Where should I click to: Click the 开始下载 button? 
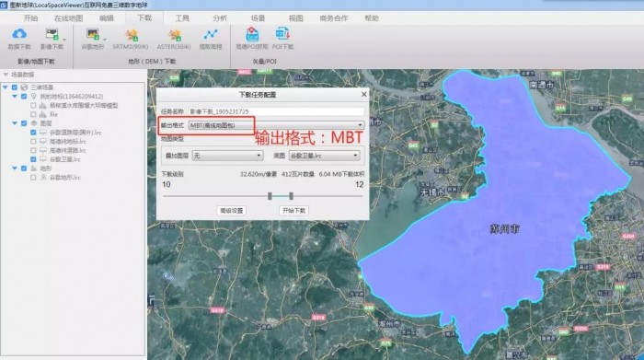point(294,211)
